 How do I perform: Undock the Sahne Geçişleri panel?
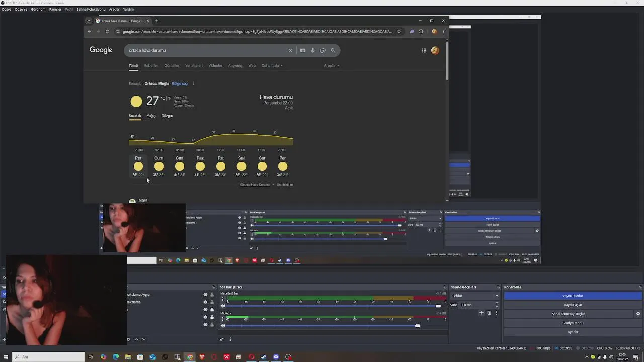click(498, 287)
